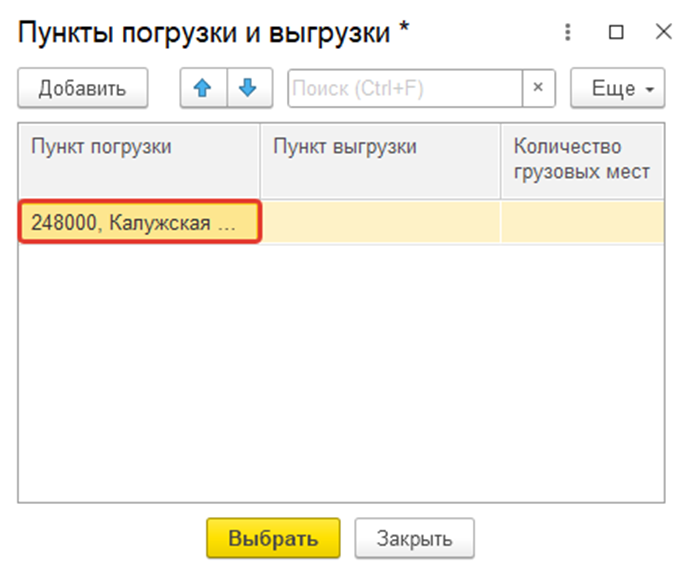Move the row down with blue arrow
The width and height of the screenshot is (692, 577).
tap(250, 88)
